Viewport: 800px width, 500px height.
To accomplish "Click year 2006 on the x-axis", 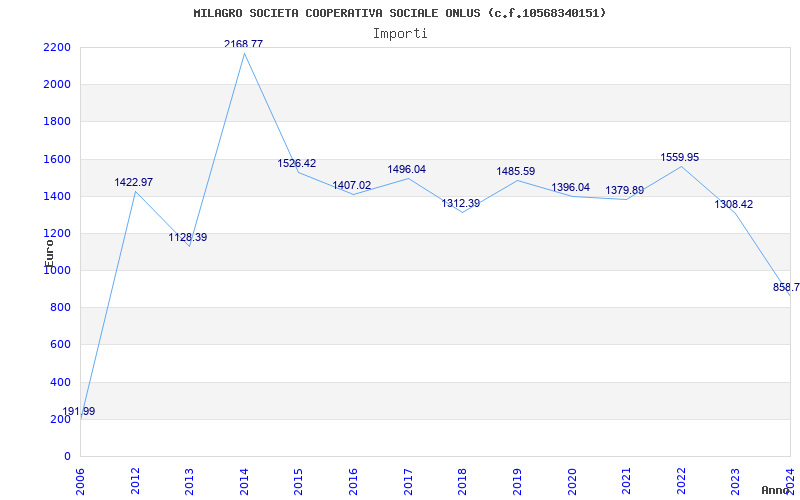I will [80, 478].
